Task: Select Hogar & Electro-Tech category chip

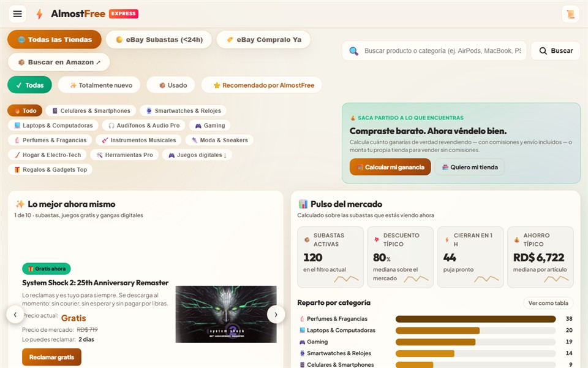Action: [47, 155]
